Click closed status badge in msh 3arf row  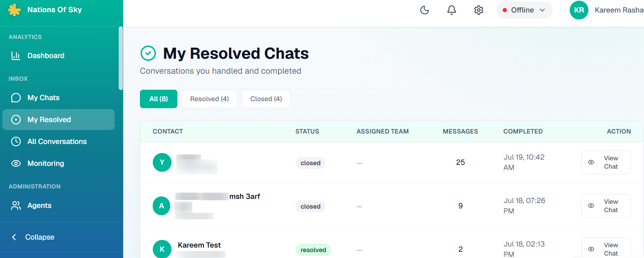pyautogui.click(x=310, y=207)
